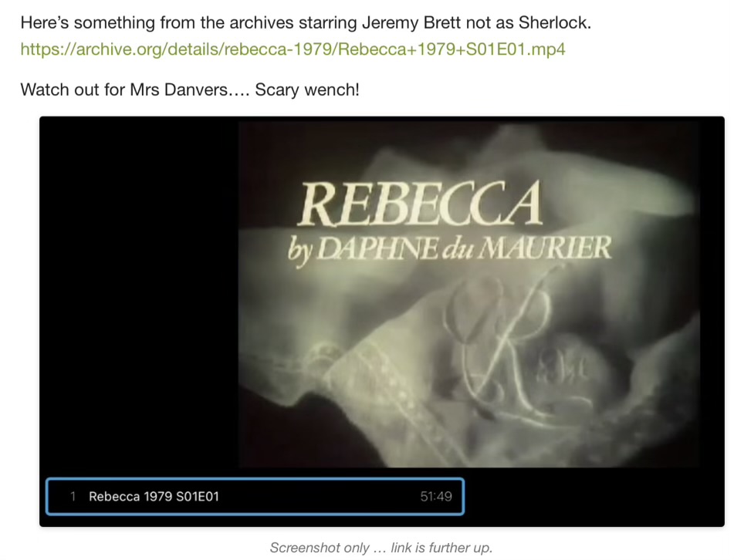Viewport: 734px width, 560px height.
Task: Click the Jeremy Brett intro sentence
Action: [306, 22]
